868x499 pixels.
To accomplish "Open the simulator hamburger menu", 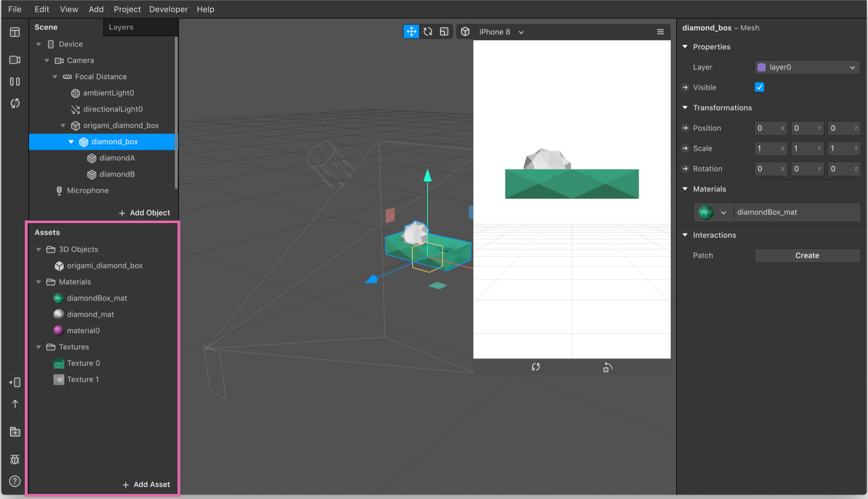I will click(x=660, y=32).
